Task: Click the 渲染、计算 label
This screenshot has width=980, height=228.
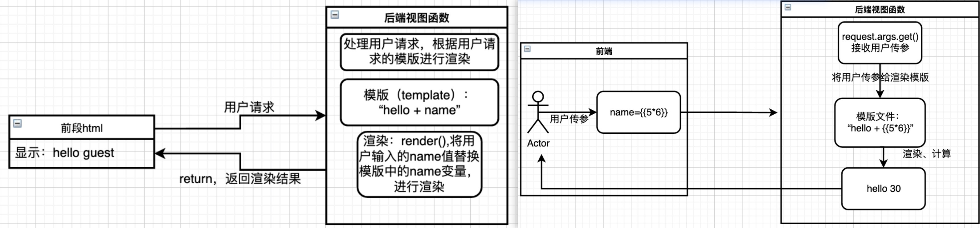Action: pyautogui.click(x=927, y=154)
